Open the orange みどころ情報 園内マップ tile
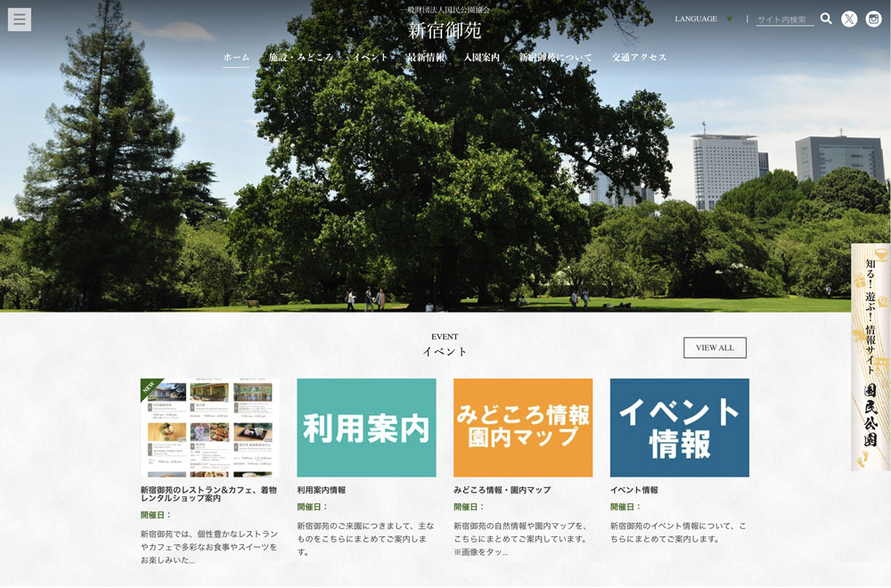 (x=523, y=428)
